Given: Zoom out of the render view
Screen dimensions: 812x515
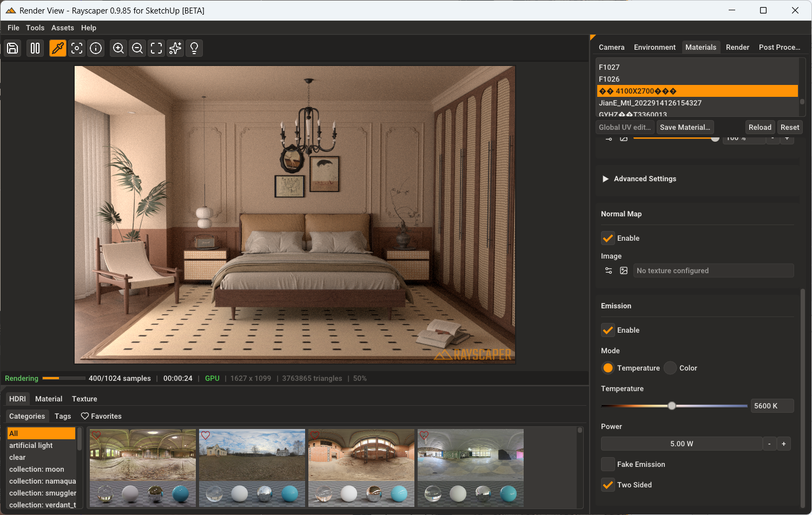Looking at the screenshot, I should (x=137, y=48).
